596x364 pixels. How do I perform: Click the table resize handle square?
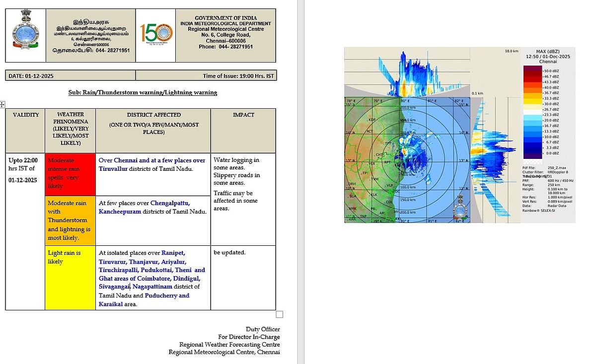pyautogui.click(x=279, y=314)
